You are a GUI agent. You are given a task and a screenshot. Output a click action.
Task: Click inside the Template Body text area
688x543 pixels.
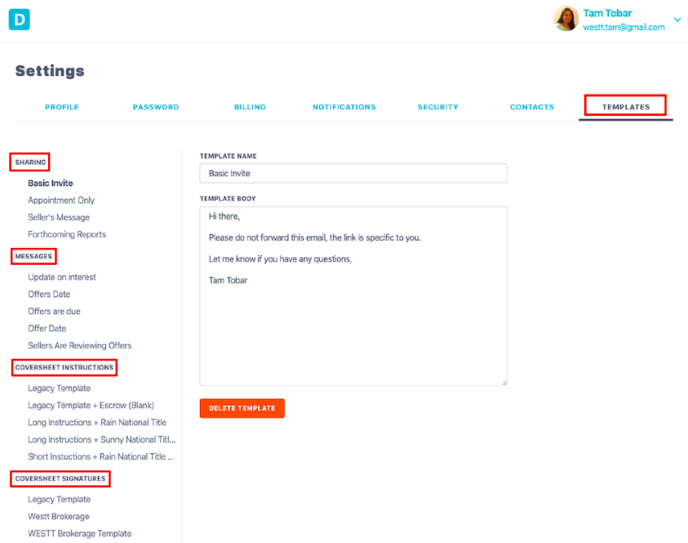353,296
